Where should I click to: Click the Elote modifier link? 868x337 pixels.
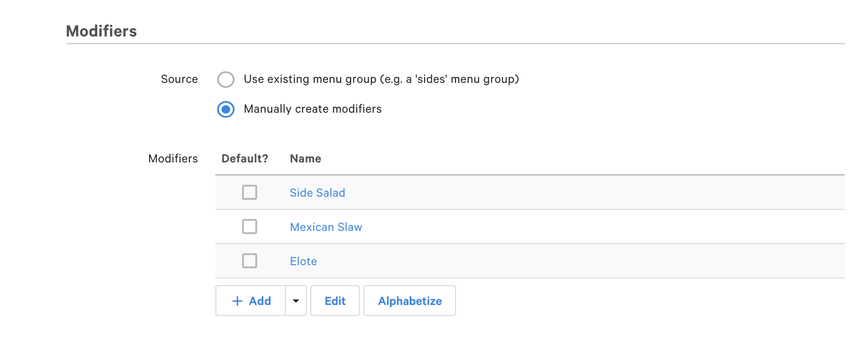pos(303,261)
